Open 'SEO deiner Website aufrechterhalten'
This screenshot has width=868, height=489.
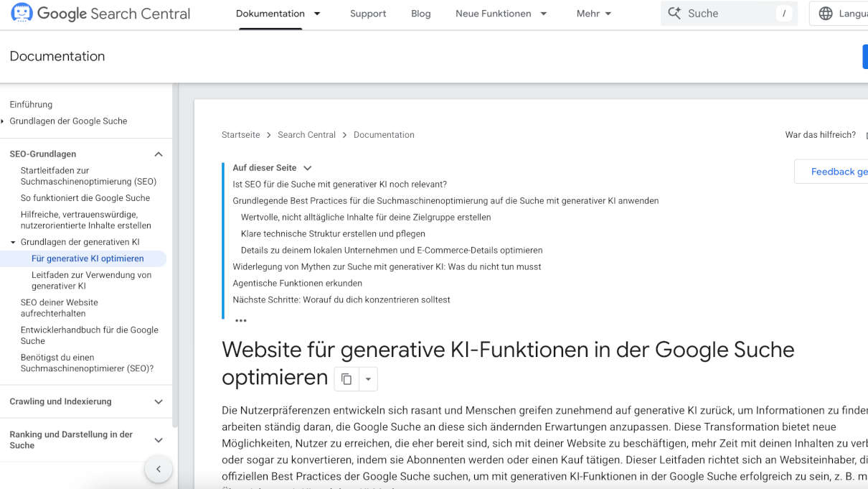60,308
